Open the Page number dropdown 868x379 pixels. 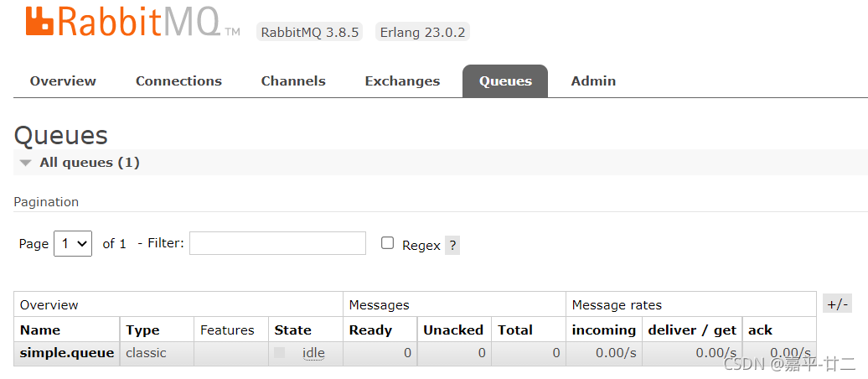point(73,243)
